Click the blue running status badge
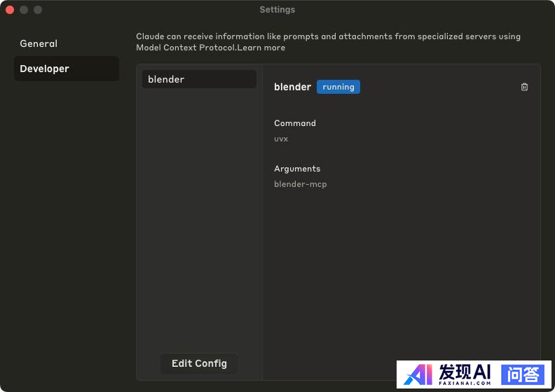Viewport: 555px width, 392px height. 338,87
